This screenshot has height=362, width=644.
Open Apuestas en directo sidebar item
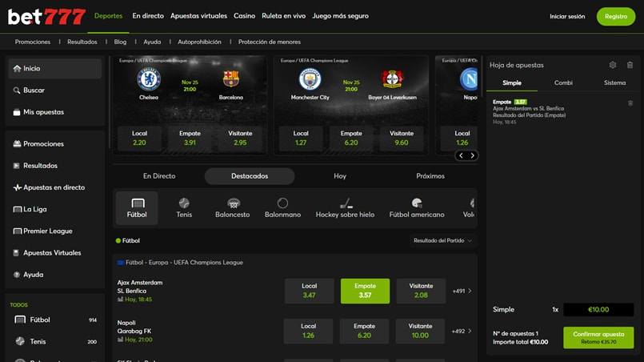55,187
